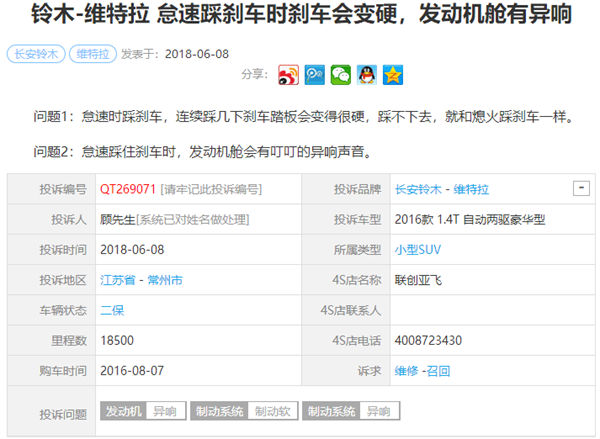Follow the 小型SUV category link
This screenshot has width=600, height=439.
tap(418, 250)
